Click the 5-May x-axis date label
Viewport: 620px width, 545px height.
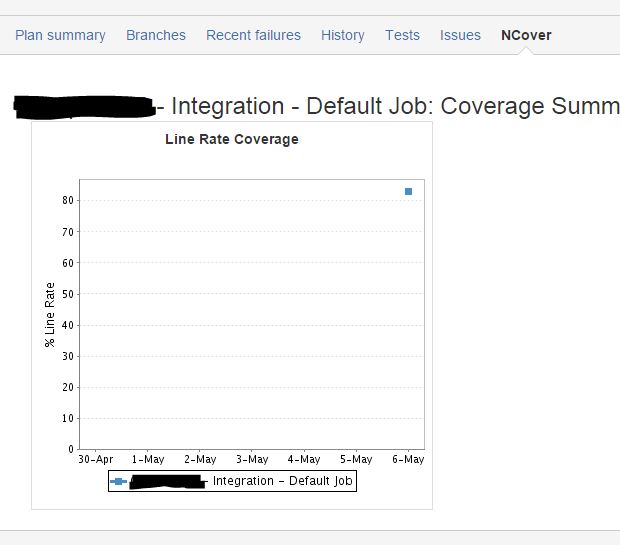[x=356, y=459]
